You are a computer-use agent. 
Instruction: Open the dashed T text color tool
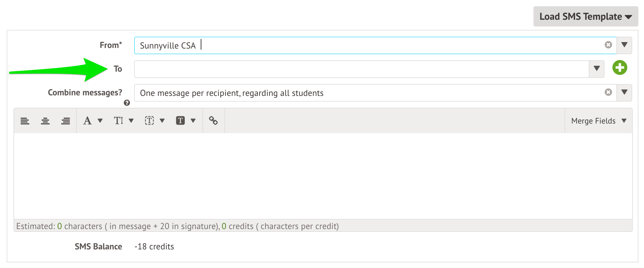(149, 121)
